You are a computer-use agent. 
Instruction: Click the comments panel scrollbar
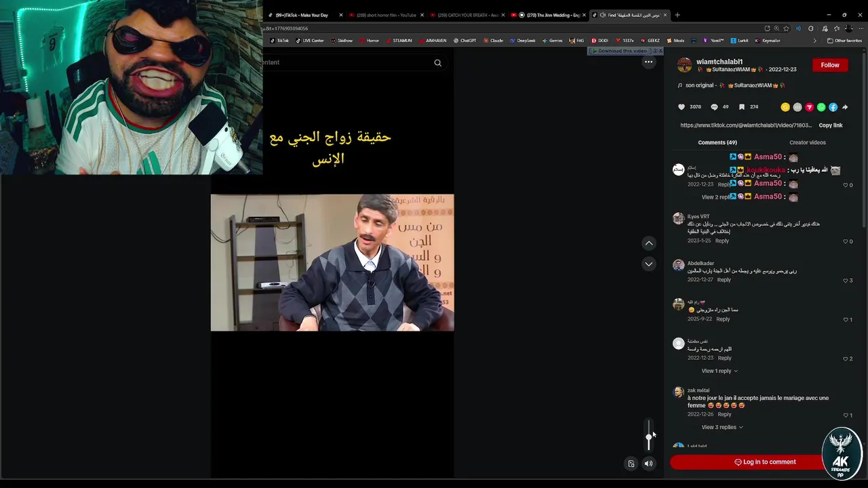pyautogui.click(x=864, y=142)
